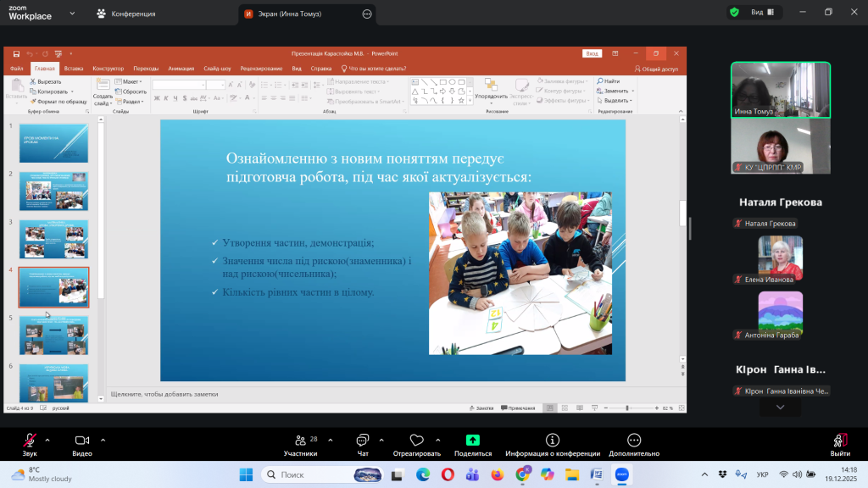Viewport: 868px width, 488px height.
Task: Open the Participants panel in Zoom
Action: coord(299,441)
